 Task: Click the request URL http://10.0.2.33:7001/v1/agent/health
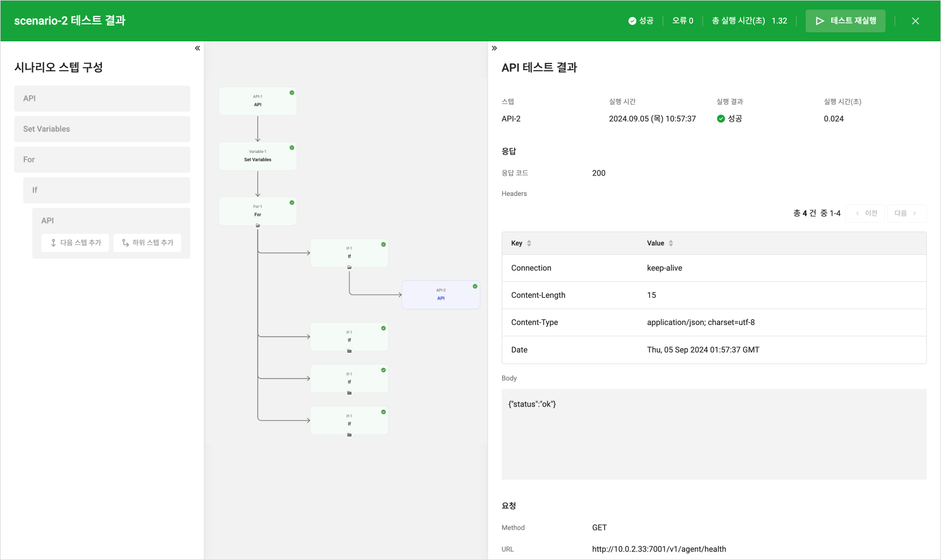click(x=659, y=549)
